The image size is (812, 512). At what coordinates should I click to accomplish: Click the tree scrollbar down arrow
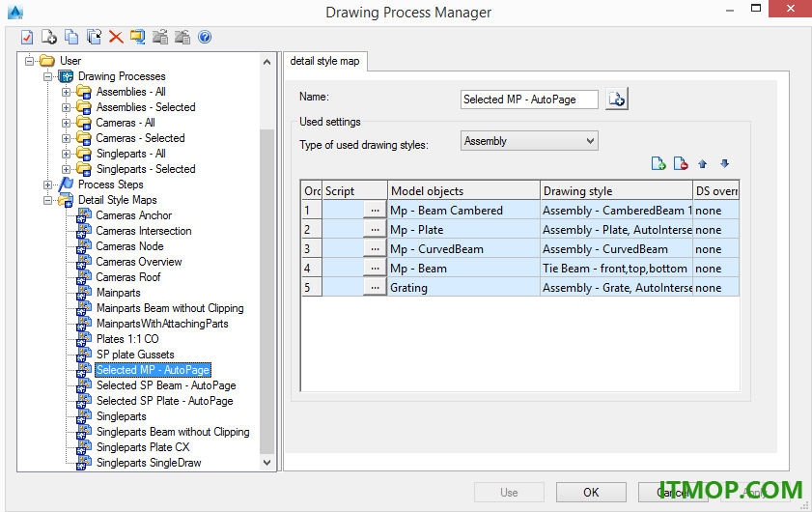(267, 463)
